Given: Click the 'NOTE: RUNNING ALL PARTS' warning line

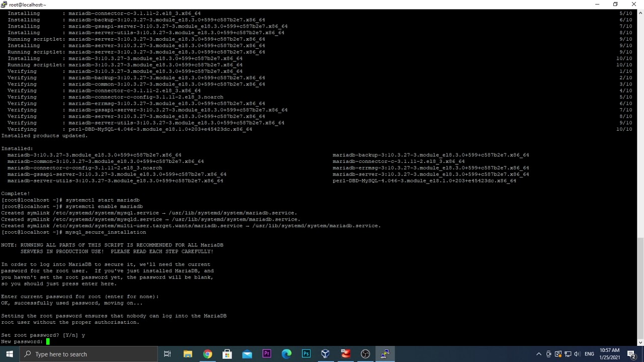Looking at the screenshot, I should pyautogui.click(x=112, y=245).
